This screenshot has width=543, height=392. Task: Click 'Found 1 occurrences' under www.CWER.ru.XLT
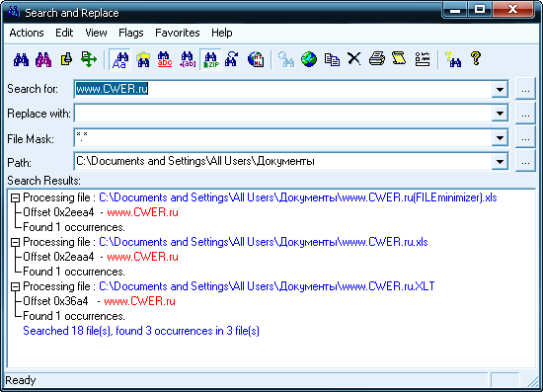[x=74, y=316]
